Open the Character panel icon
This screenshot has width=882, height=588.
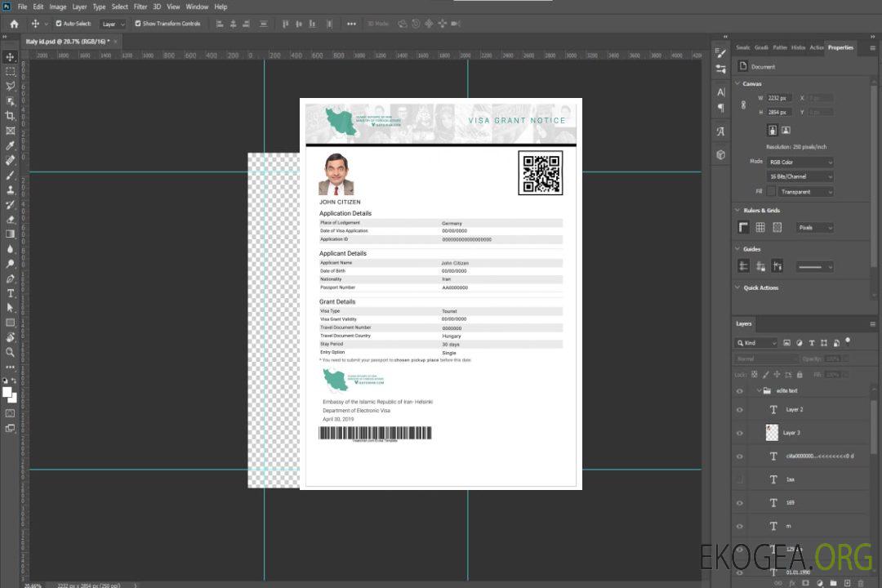click(x=720, y=91)
